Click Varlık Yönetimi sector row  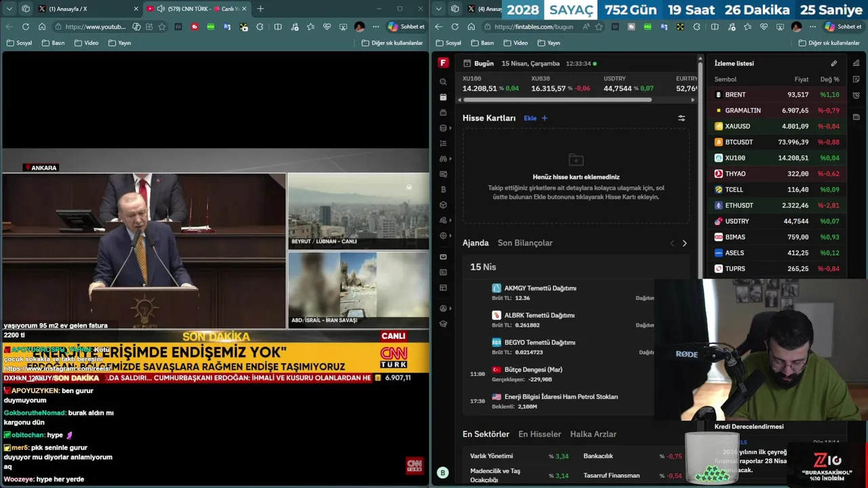click(519, 456)
